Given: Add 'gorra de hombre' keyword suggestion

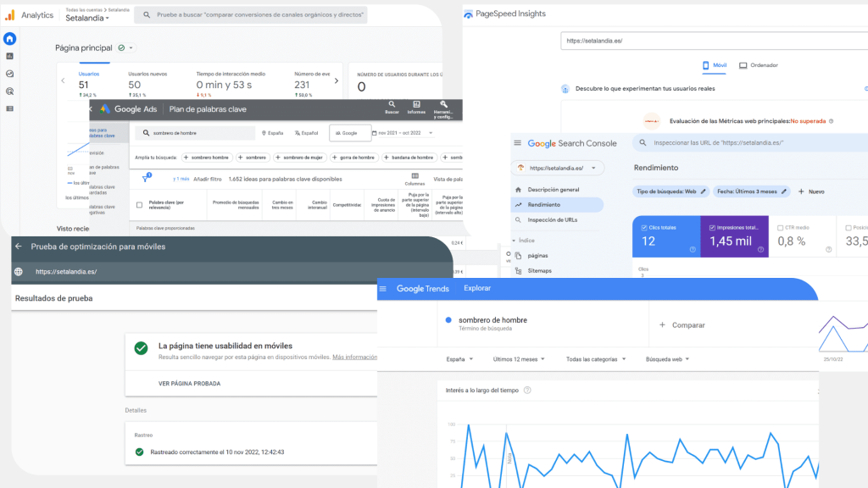Looking at the screenshot, I should [x=353, y=158].
